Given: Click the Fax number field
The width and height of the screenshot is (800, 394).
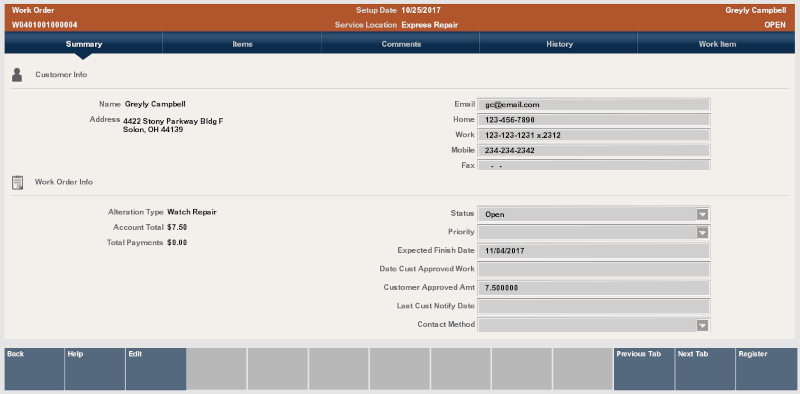Looking at the screenshot, I should (x=593, y=165).
